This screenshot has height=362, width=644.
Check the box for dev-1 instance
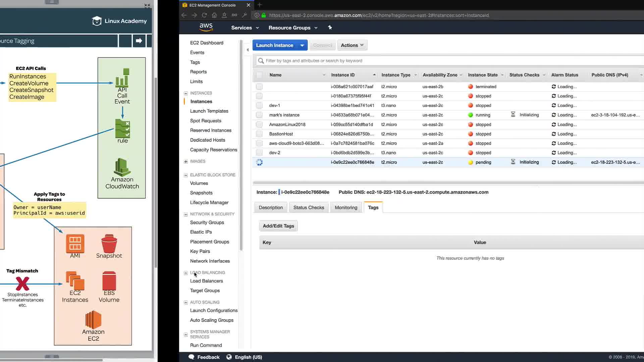[x=259, y=106]
